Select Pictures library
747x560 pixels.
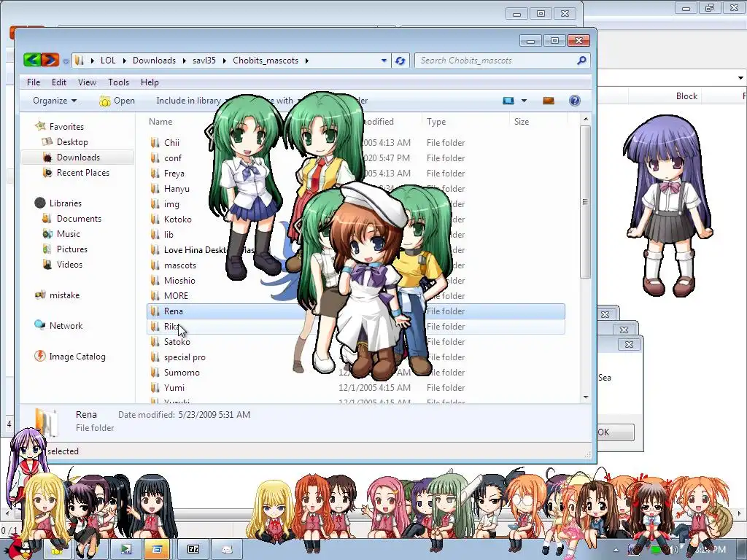(72, 249)
